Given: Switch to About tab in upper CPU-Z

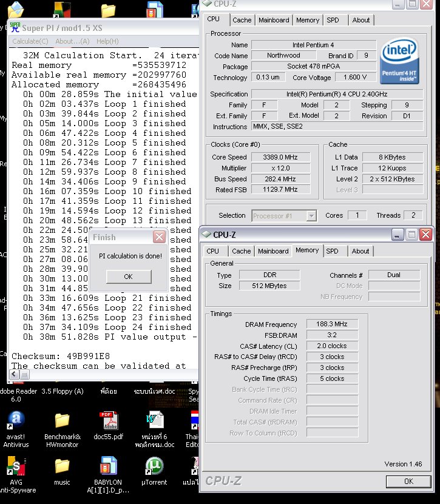Looking at the screenshot, I should [361, 20].
